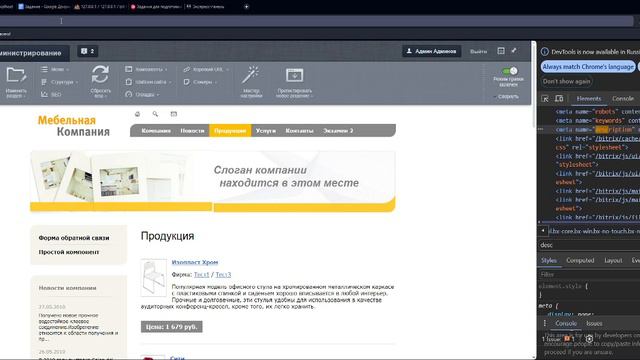The image size is (640, 360).
Task: Click the Изменить раздел folder icon
Action: coord(16,76)
